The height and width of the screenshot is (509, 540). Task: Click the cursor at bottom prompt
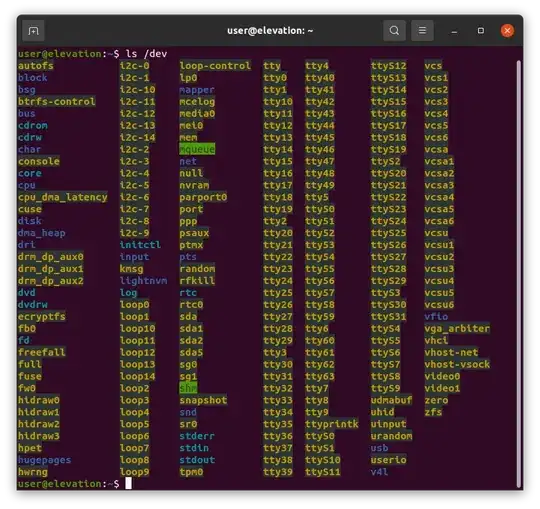coord(128,484)
